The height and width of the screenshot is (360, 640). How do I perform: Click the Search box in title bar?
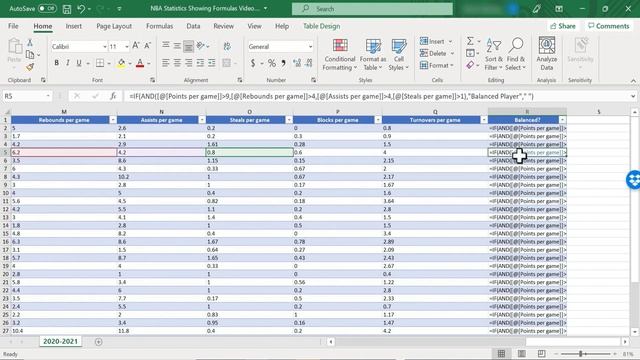[372, 9]
